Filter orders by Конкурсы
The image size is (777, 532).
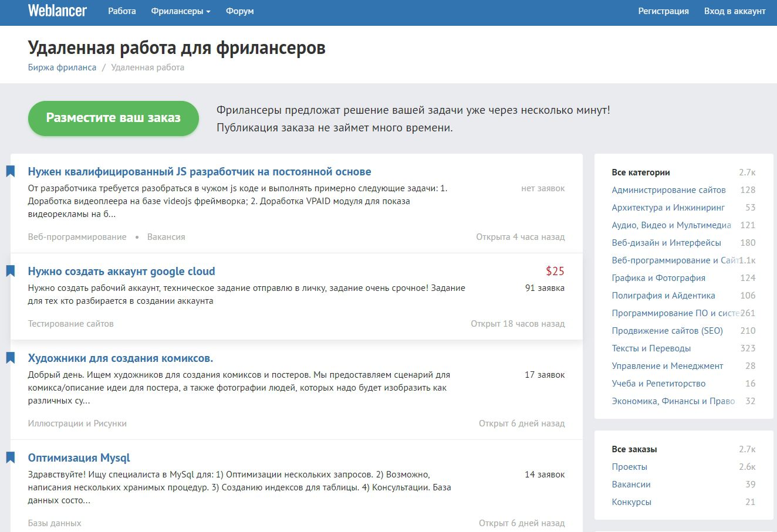[x=631, y=502]
